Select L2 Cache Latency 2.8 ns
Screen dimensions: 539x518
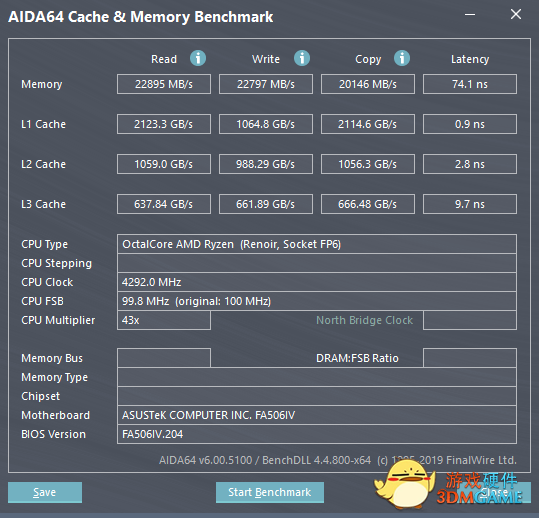(470, 164)
